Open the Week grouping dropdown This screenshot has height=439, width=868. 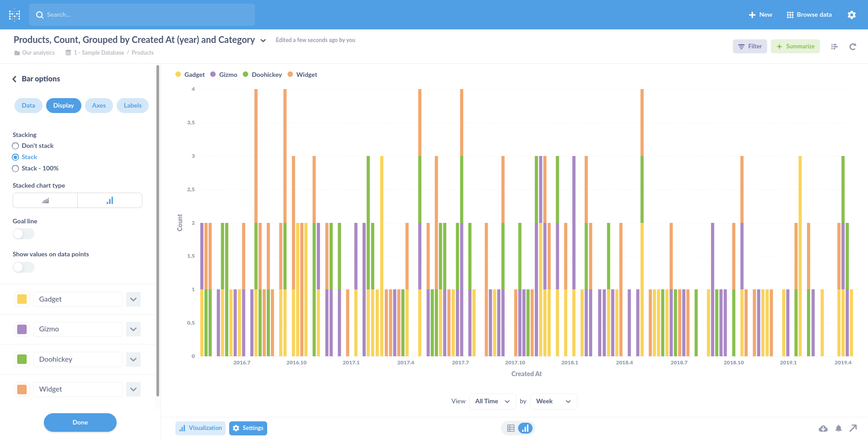pos(553,401)
